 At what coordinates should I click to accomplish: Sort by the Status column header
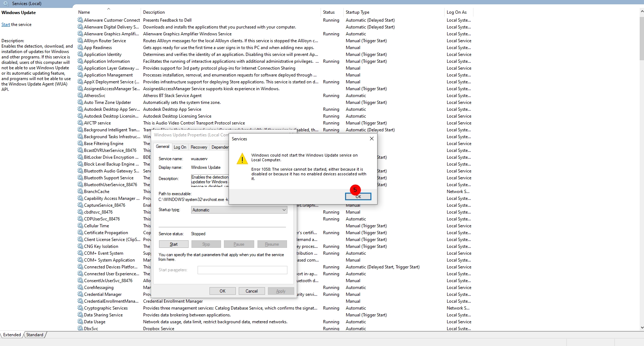pos(332,12)
